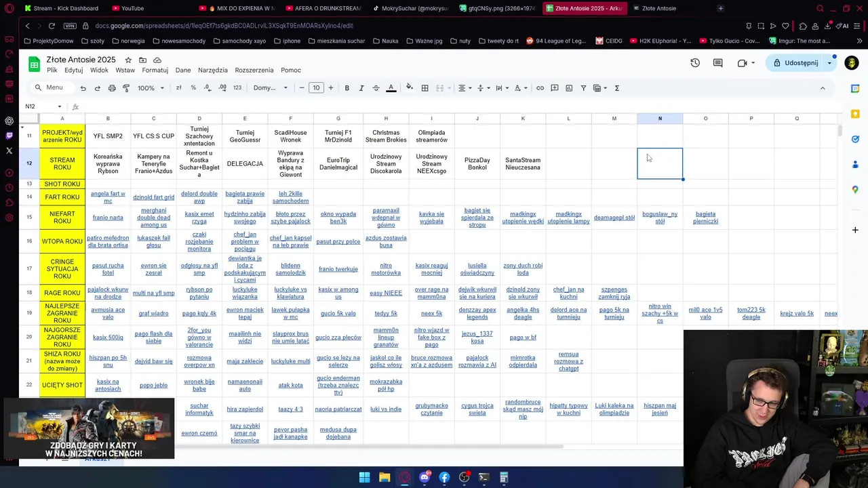Toggle italic formatting
Image resolution: width=868 pixels, height=488 pixels.
(x=361, y=88)
